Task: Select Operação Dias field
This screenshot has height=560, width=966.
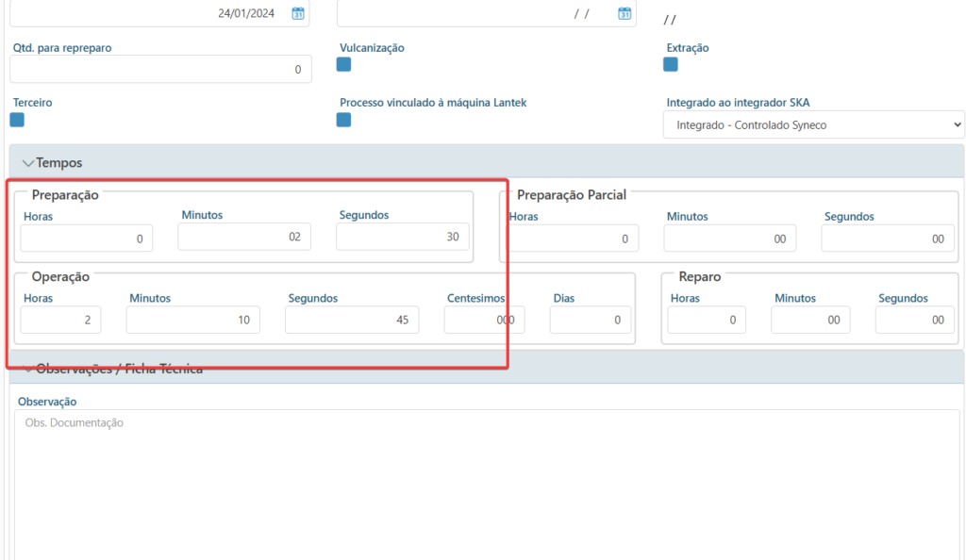Action: [x=591, y=320]
